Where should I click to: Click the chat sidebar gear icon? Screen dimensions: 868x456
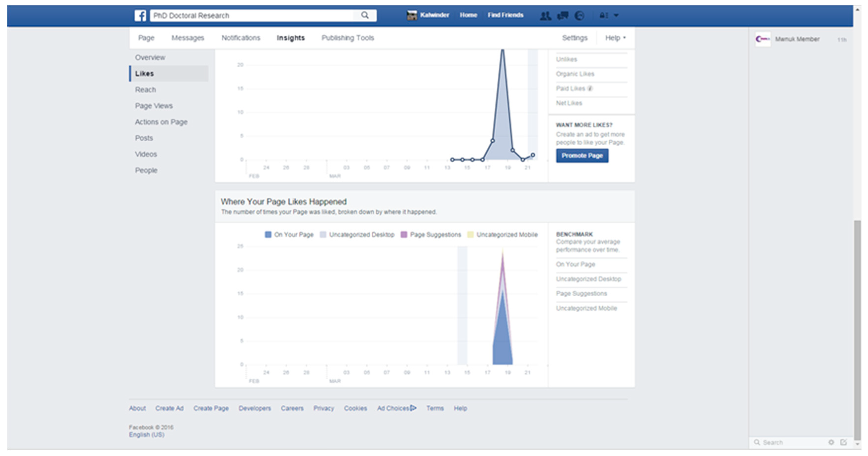click(x=831, y=442)
